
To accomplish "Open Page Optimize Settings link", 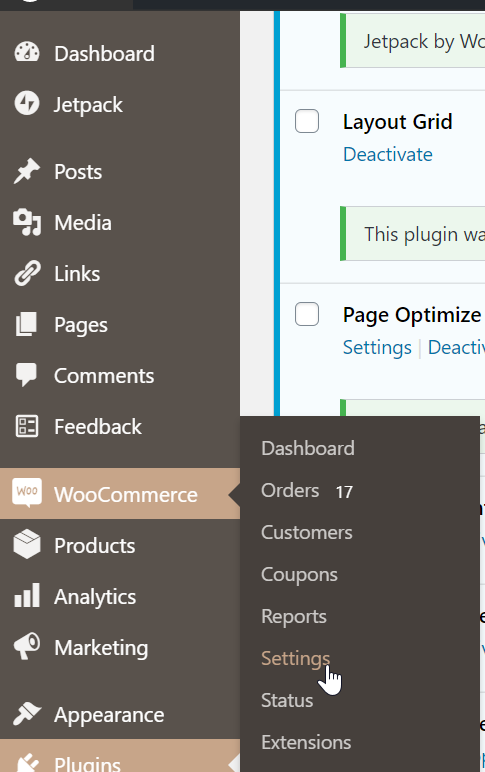I will tap(377, 347).
